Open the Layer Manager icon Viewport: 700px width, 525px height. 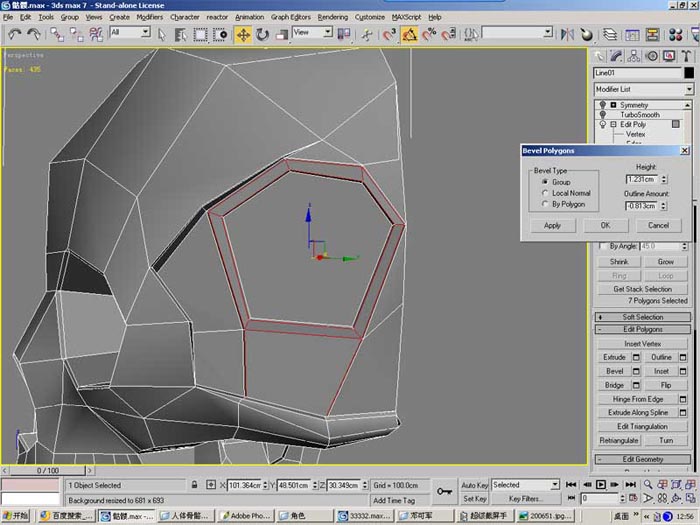610,34
